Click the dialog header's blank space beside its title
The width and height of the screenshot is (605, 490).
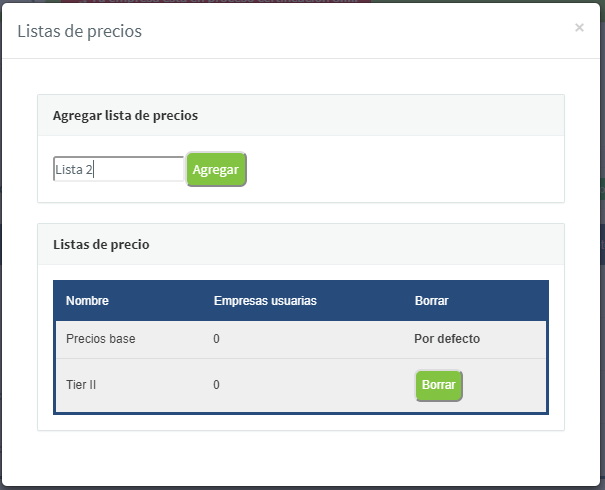pos(355,31)
